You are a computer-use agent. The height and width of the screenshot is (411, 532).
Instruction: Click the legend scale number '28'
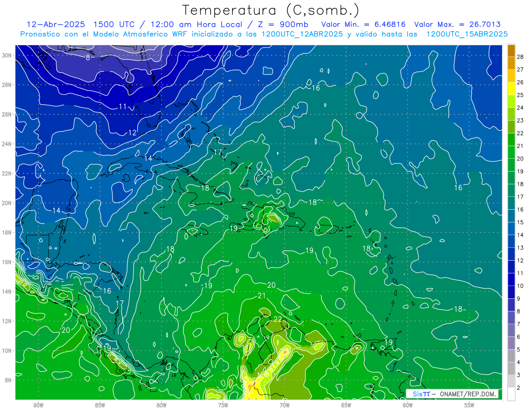(x=520, y=57)
